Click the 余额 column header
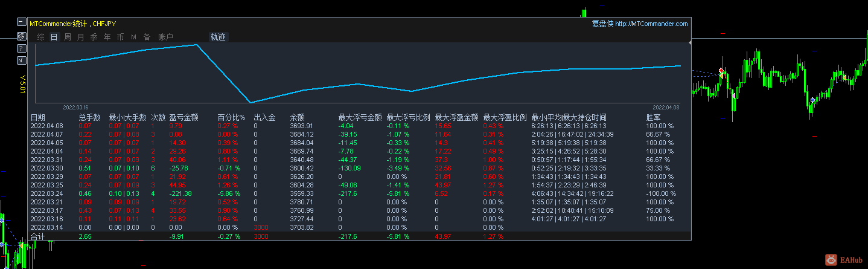Image resolution: width=868 pixels, height=269 pixels. click(297, 117)
